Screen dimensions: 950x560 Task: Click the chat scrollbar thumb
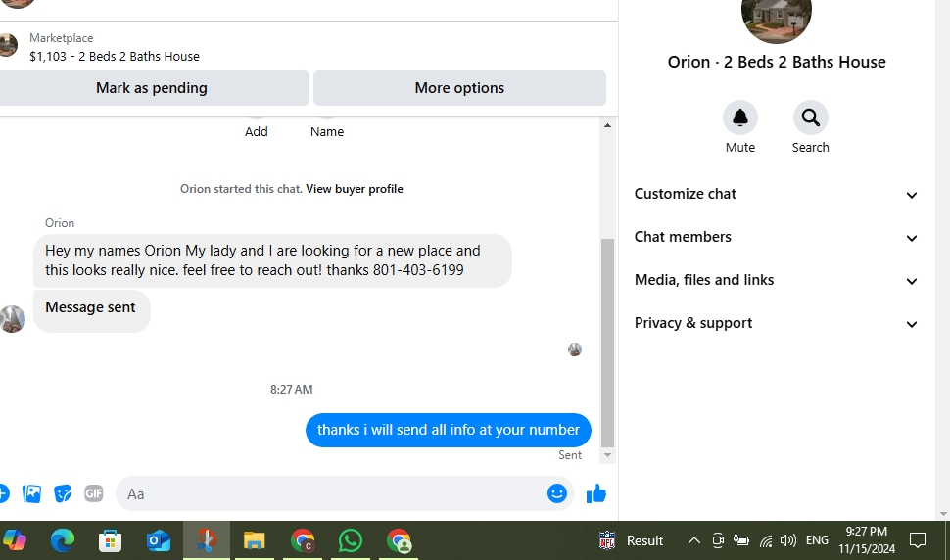point(607,344)
